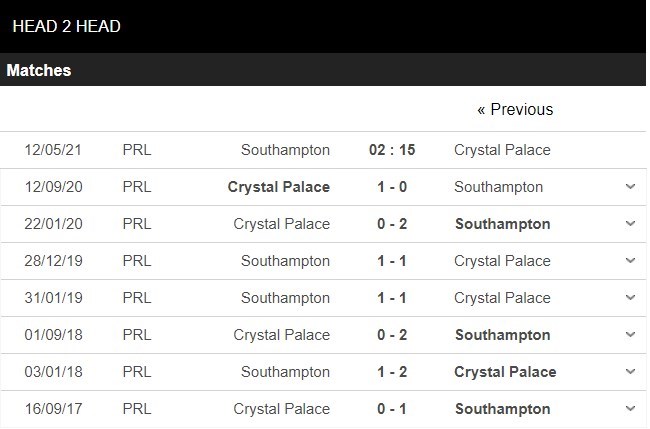Open Crystal Palace from the 12/09/20 match

pos(278,187)
